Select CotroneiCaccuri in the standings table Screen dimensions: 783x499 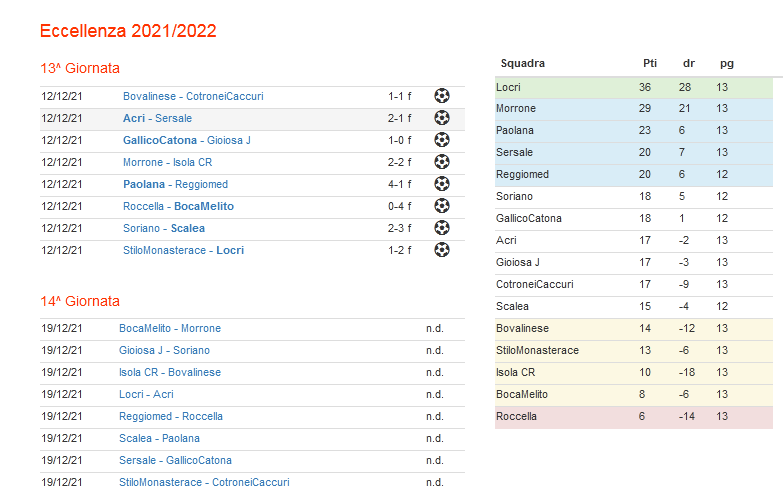(x=535, y=284)
